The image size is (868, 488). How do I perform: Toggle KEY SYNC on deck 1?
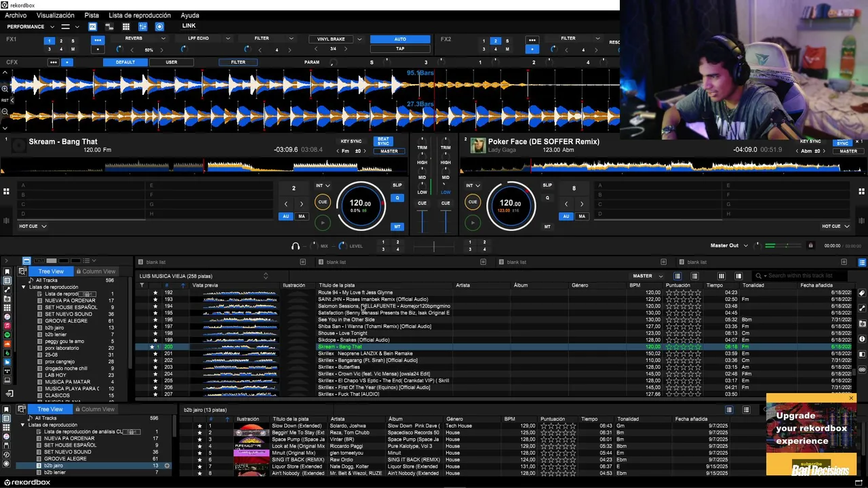click(351, 141)
